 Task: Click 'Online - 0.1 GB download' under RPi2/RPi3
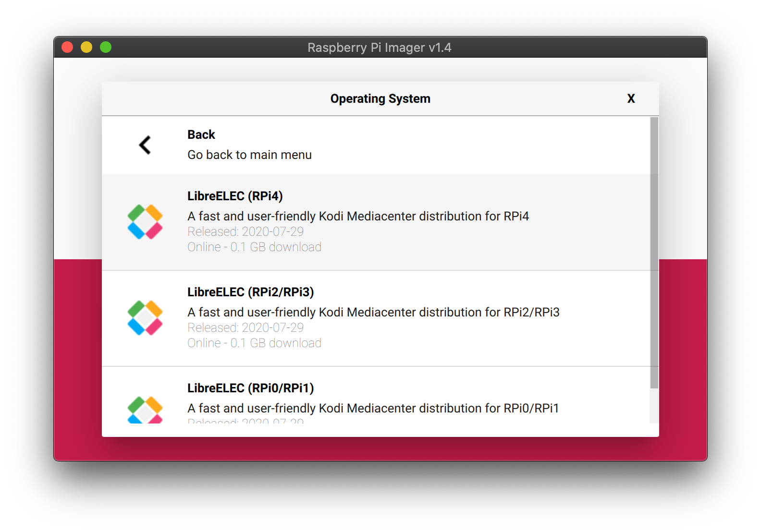pos(254,343)
